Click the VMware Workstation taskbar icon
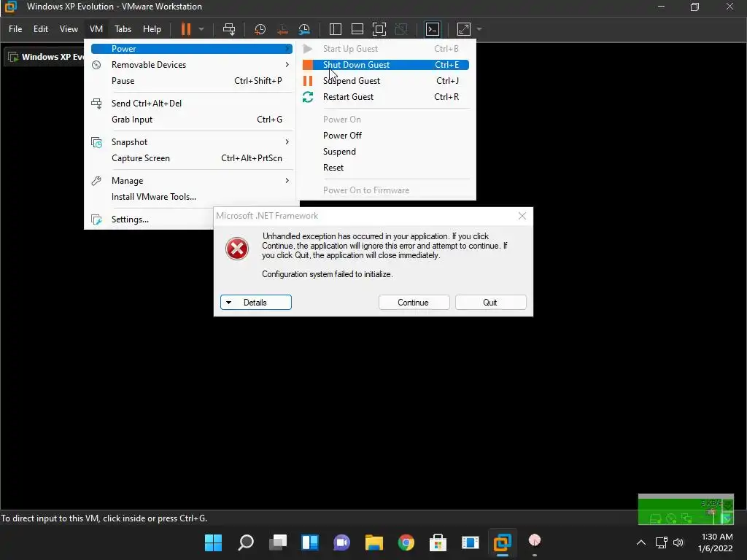Screen dimensions: 747x560 pos(502,542)
